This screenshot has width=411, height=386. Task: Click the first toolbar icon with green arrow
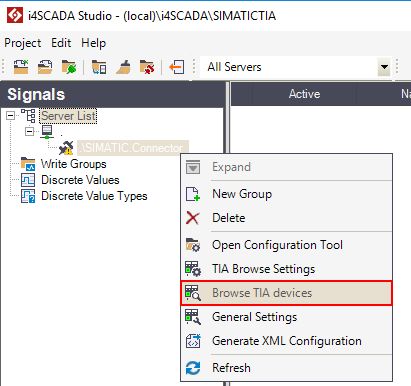(x=21, y=67)
